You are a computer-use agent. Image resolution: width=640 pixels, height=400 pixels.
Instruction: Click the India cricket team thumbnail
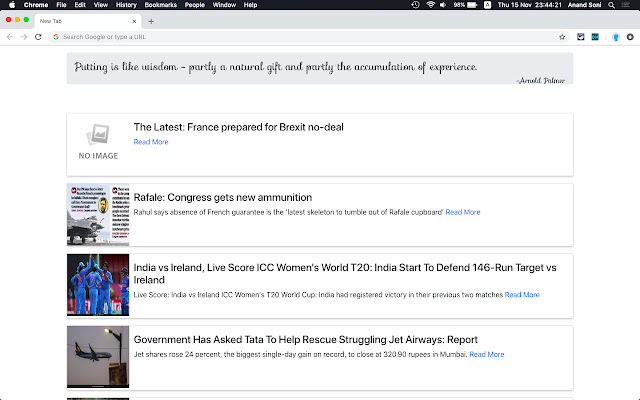(x=98, y=286)
